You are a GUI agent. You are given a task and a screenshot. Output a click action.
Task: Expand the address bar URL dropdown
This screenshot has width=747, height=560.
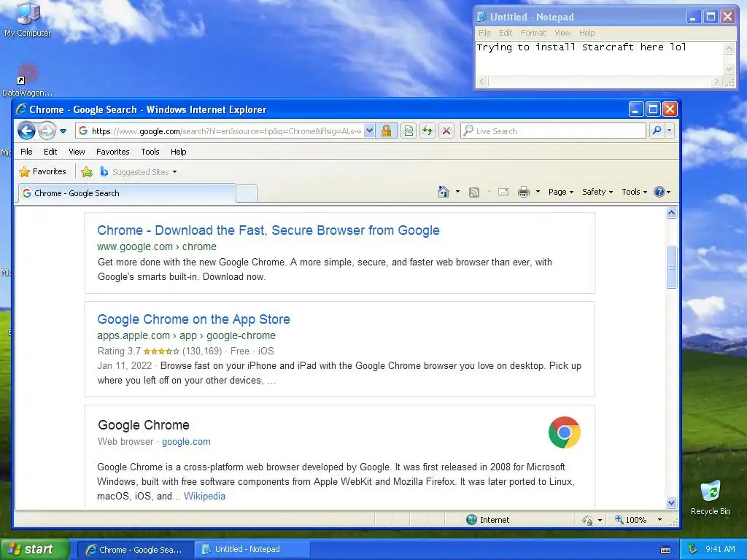[369, 131]
